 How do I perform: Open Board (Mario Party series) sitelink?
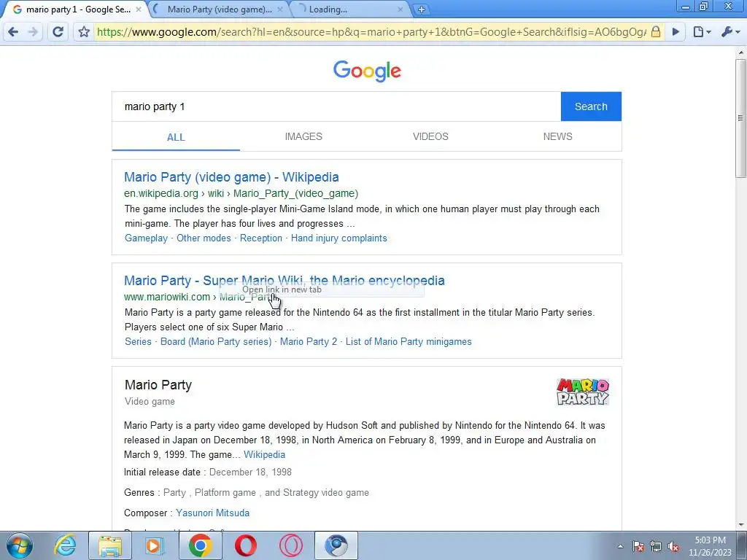216,341
